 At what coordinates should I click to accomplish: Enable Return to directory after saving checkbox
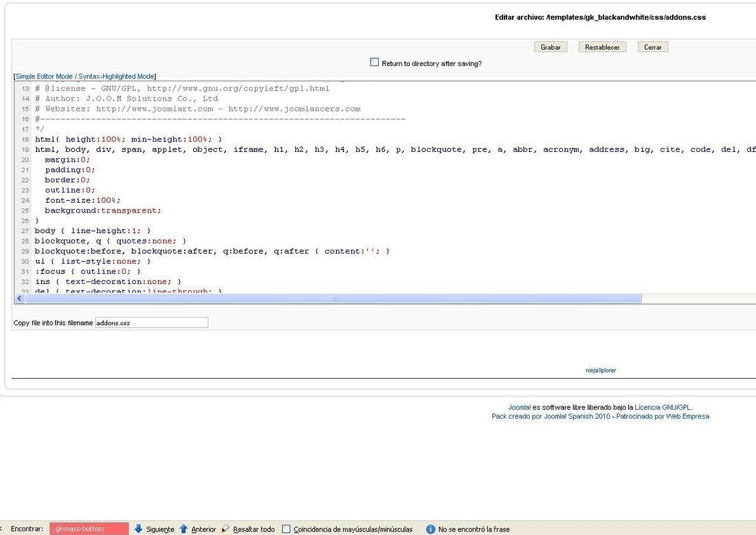click(374, 62)
